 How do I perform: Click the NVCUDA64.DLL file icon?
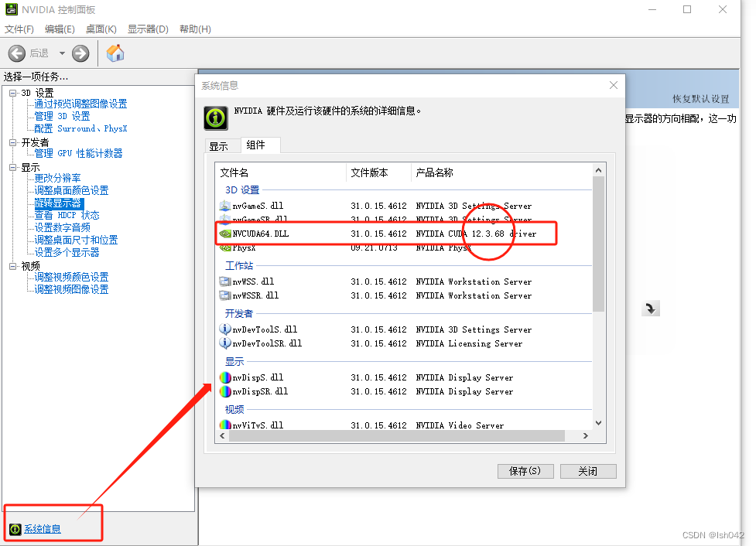coord(224,233)
